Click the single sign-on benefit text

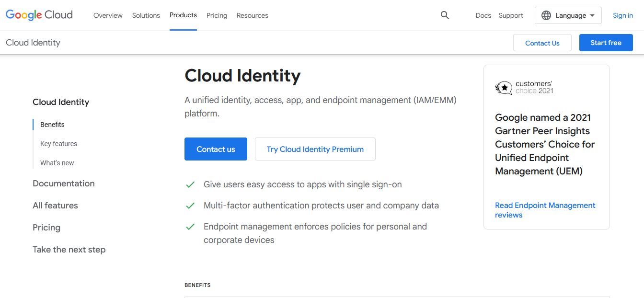point(303,184)
